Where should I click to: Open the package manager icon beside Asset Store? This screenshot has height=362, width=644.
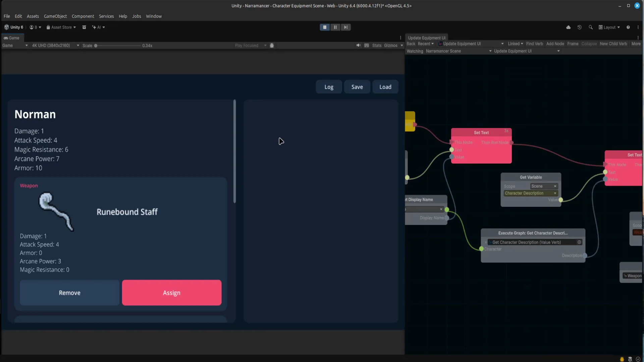click(84, 27)
